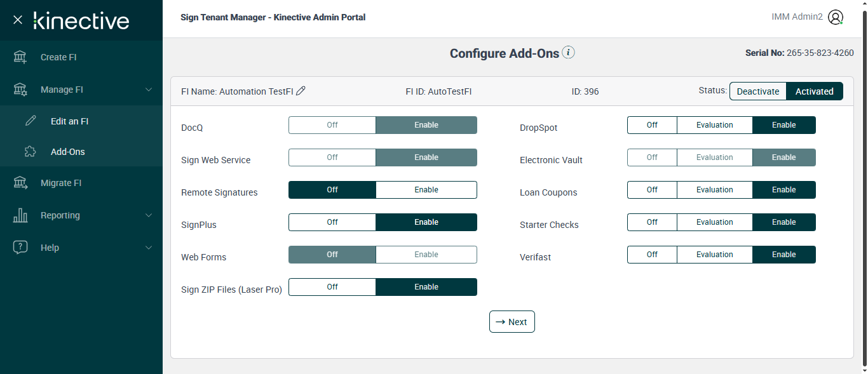Click the Activated status button

815,91
